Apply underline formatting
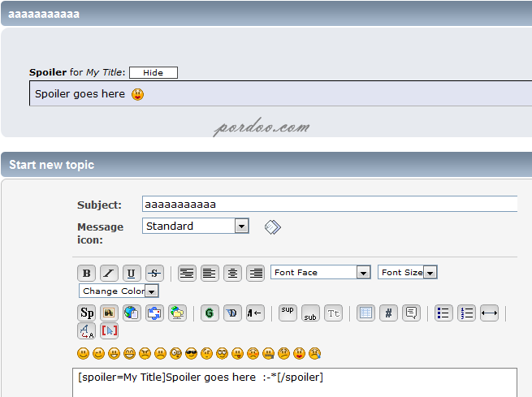 (x=132, y=273)
